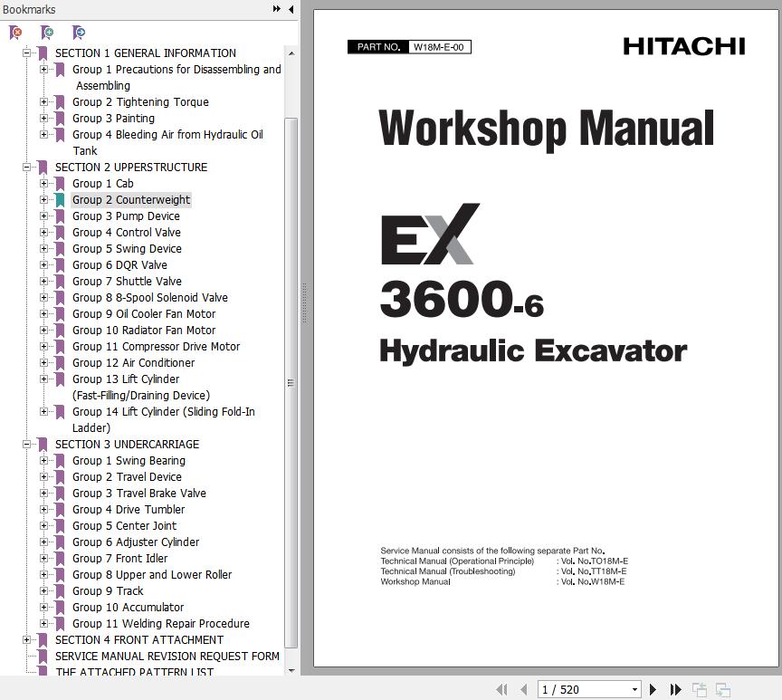The width and height of the screenshot is (782, 700).
Task: Click bookmark icon next to Group 6 DQR Valve
Action: [x=60, y=265]
